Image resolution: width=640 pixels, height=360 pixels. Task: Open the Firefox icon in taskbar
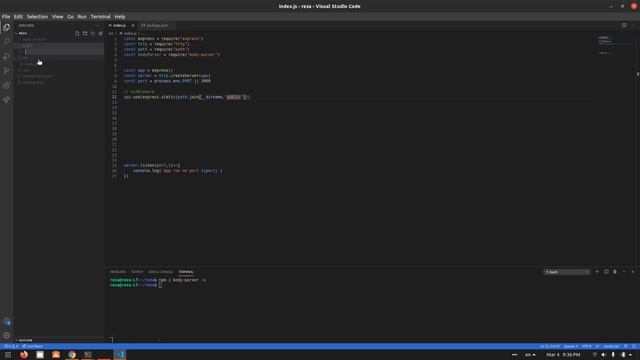24,355
